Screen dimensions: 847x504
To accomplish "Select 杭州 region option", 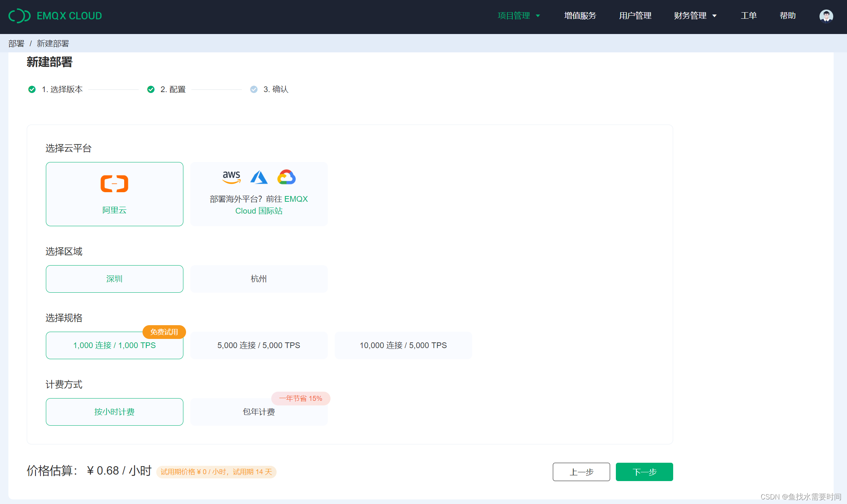I will tap(259, 279).
